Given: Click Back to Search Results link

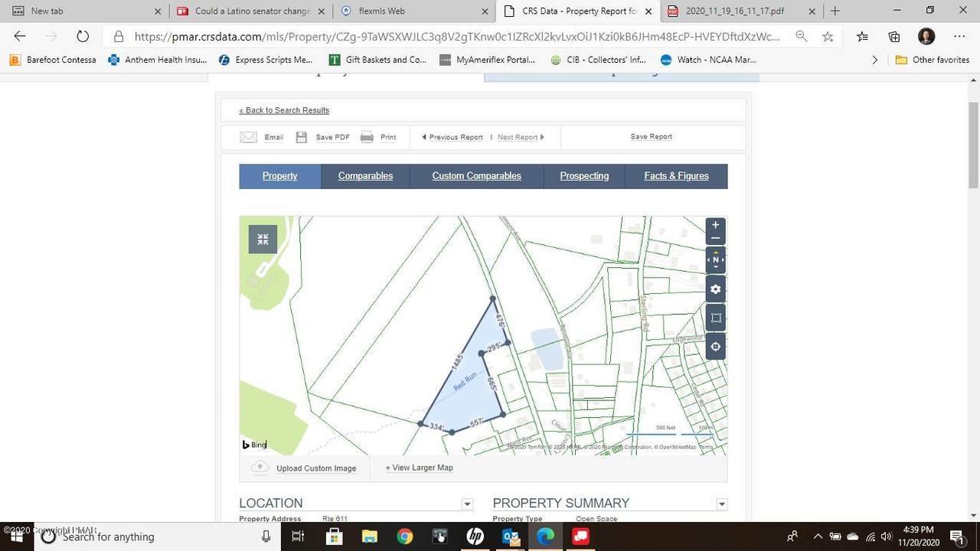Looking at the screenshot, I should 284,110.
